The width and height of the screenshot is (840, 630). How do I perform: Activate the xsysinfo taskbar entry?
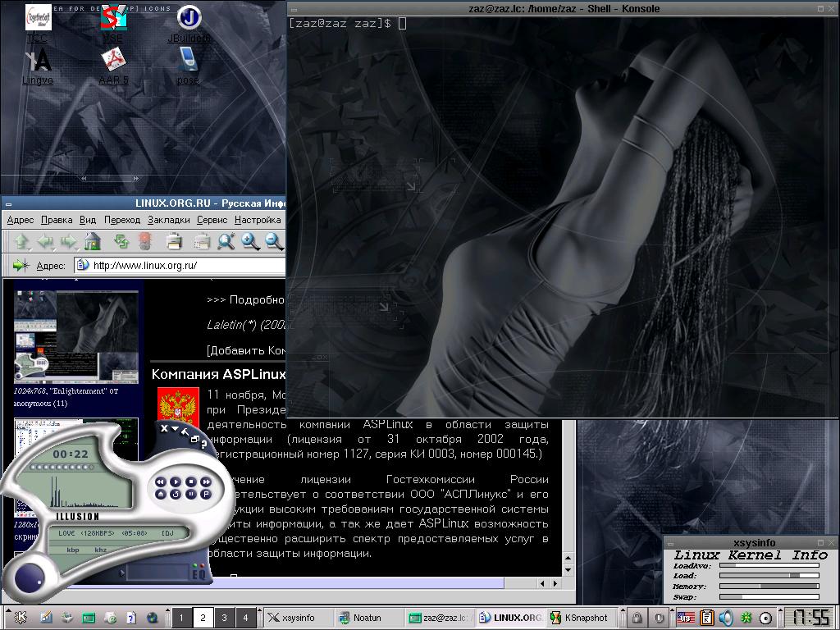click(x=299, y=618)
